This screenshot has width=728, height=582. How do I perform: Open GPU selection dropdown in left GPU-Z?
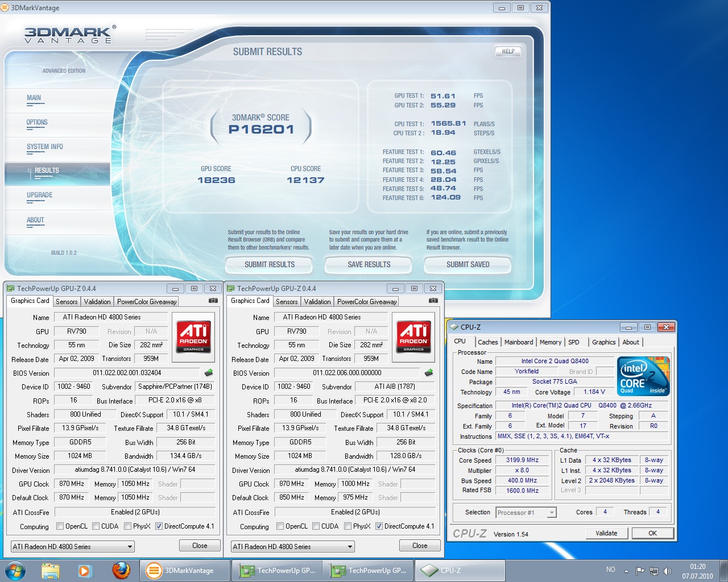pyautogui.click(x=73, y=546)
